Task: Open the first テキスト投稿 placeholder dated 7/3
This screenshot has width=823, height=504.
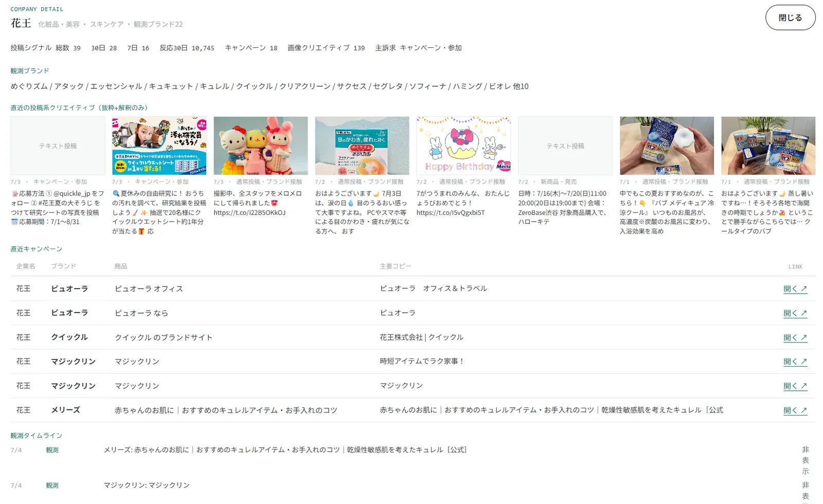Action: pyautogui.click(x=58, y=146)
